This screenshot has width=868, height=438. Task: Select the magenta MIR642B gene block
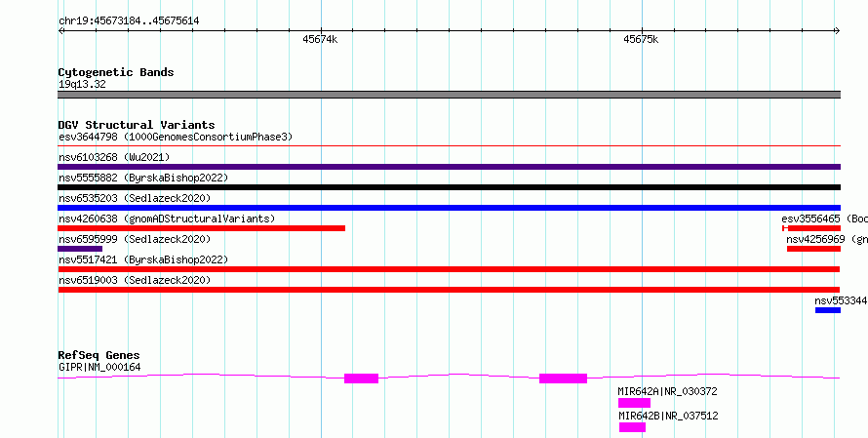[x=632, y=427]
